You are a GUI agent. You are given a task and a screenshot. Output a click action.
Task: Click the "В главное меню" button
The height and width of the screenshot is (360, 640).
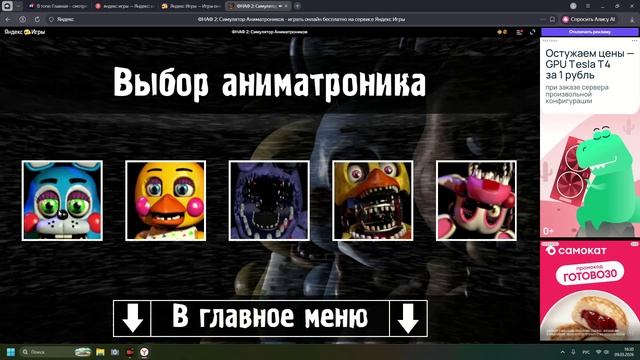click(x=270, y=318)
